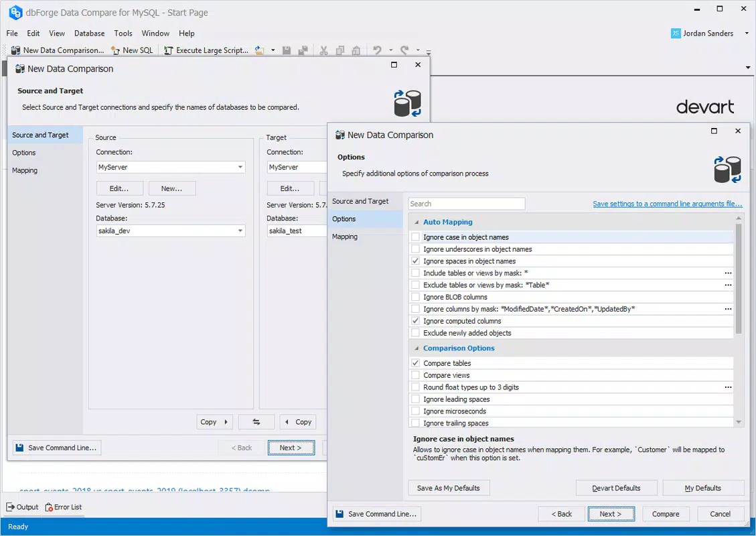This screenshot has height=536, width=756.
Task: Click ellipsis button for Round float types
Action: pos(728,387)
